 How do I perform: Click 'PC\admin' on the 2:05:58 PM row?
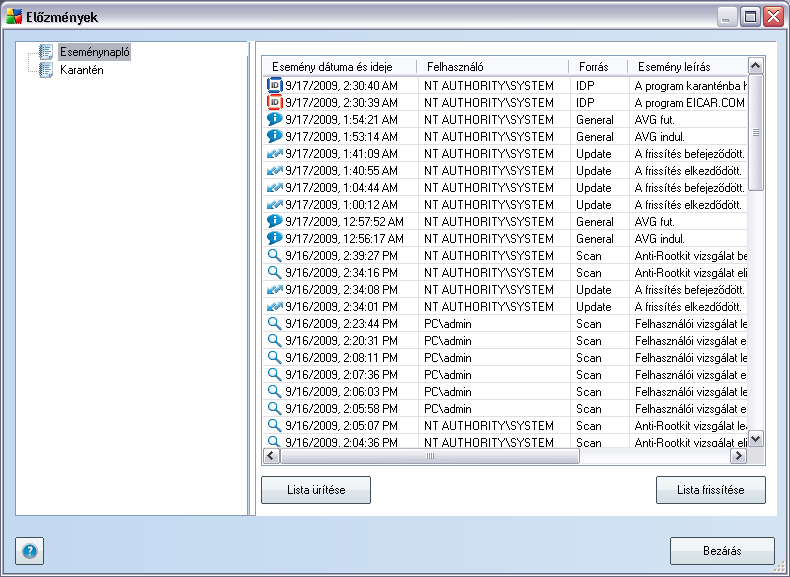pos(447,409)
